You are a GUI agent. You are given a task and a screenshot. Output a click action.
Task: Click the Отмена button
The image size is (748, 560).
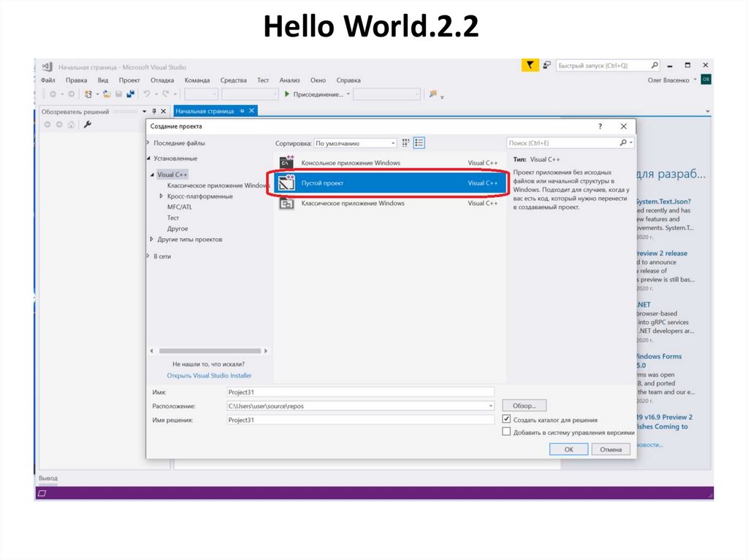click(x=611, y=449)
